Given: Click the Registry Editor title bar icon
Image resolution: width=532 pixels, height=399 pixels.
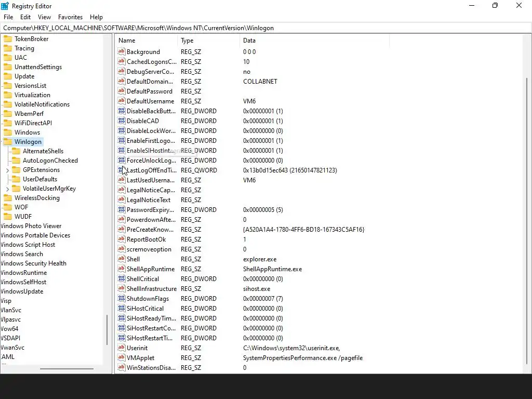Looking at the screenshot, I should coord(5,6).
